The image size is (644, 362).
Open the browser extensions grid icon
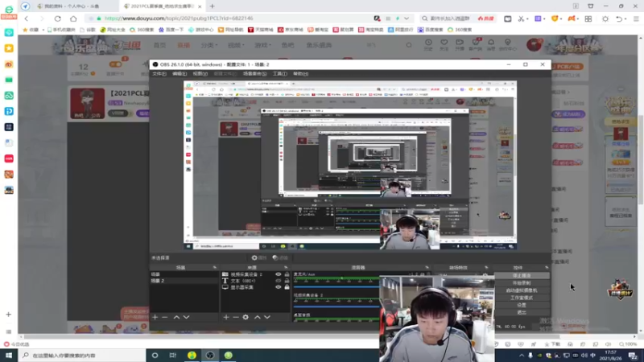click(x=588, y=19)
